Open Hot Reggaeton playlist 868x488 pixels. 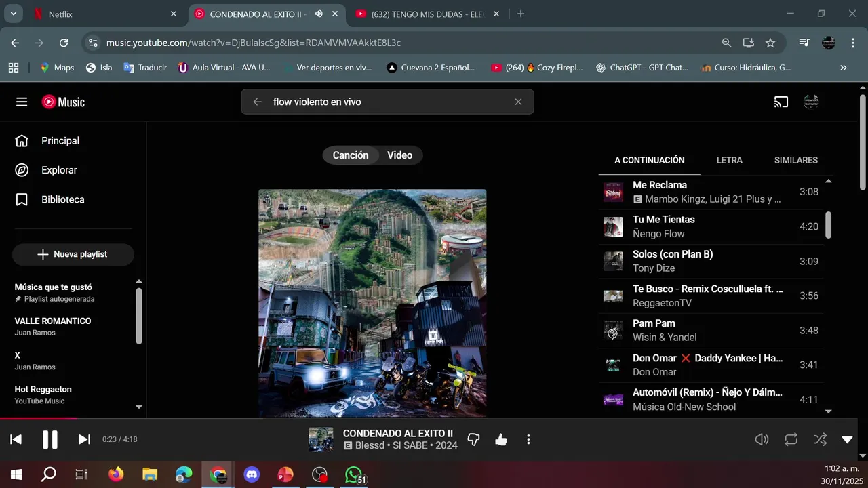point(73,394)
